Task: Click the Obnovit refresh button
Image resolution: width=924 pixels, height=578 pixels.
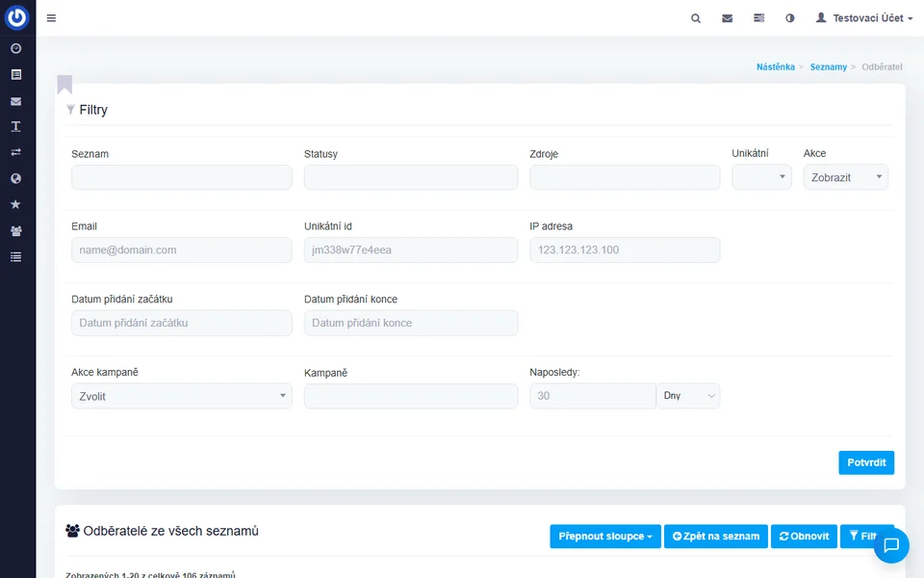Action: coord(804,537)
